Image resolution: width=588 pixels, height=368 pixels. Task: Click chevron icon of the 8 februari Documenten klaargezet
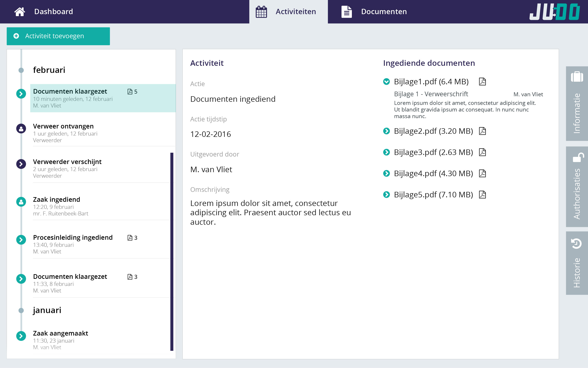click(21, 279)
